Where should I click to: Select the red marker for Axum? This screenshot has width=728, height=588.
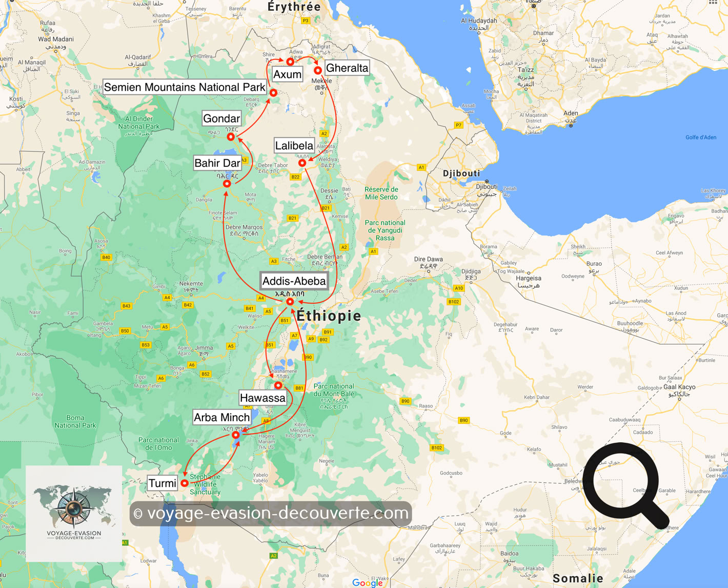290,62
